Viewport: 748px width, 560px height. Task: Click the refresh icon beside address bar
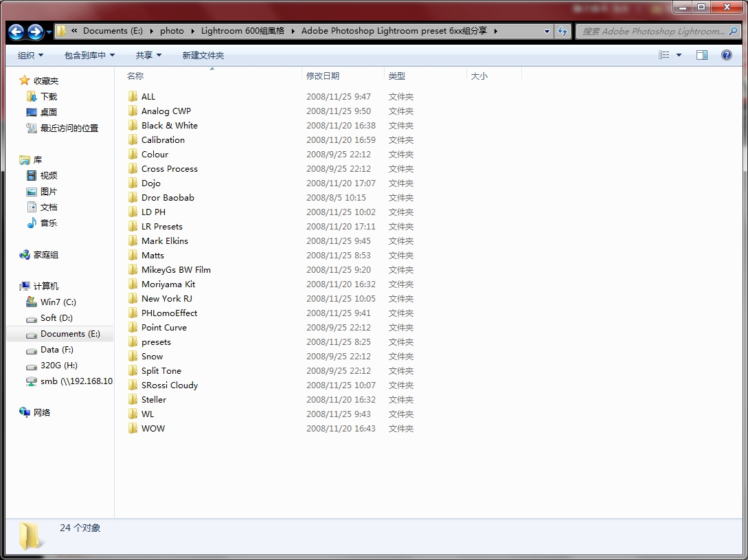coord(563,31)
